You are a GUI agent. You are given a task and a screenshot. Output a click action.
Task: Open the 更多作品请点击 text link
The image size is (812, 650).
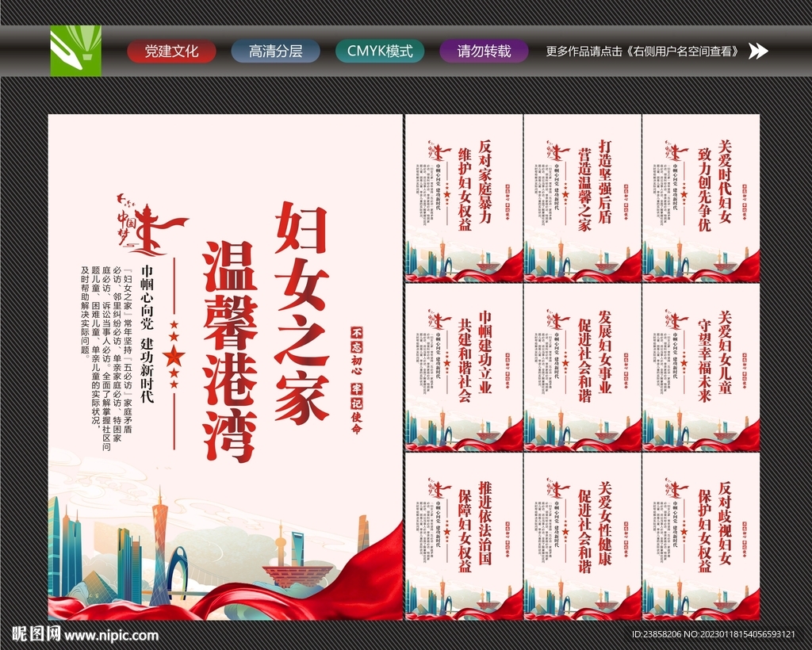tap(644, 52)
